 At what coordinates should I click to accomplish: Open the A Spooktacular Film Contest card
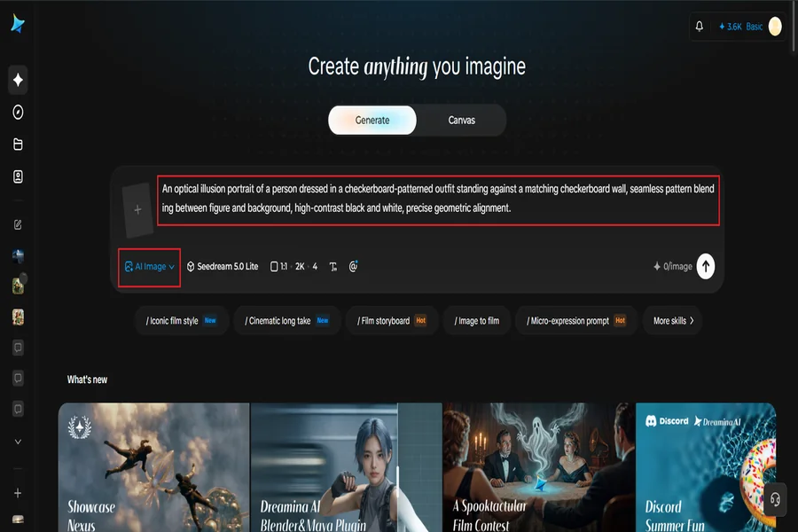tap(539, 467)
